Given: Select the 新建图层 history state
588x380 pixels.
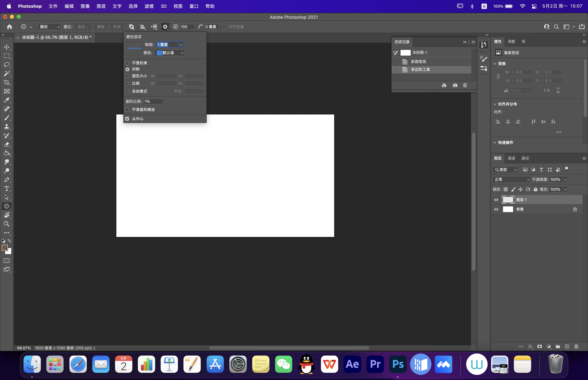Looking at the screenshot, I should (x=432, y=62).
